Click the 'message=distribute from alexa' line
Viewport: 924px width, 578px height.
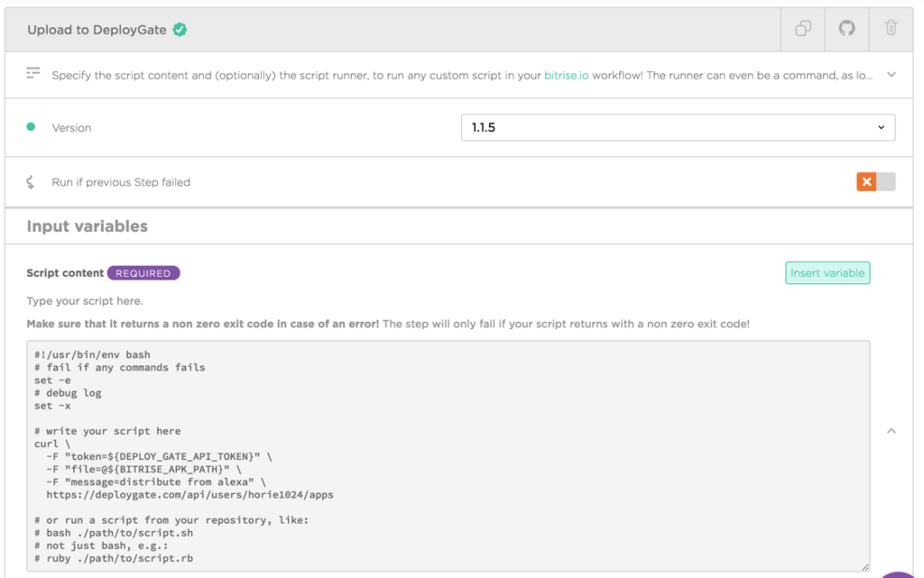pos(156,482)
